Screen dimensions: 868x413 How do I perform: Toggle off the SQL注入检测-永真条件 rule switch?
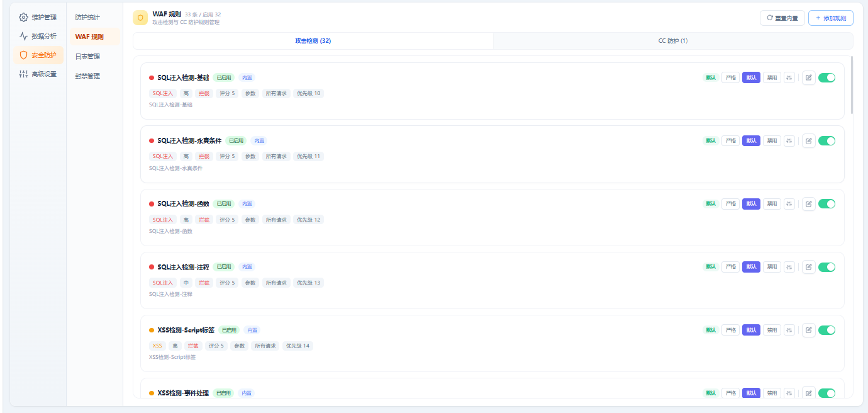(x=826, y=140)
